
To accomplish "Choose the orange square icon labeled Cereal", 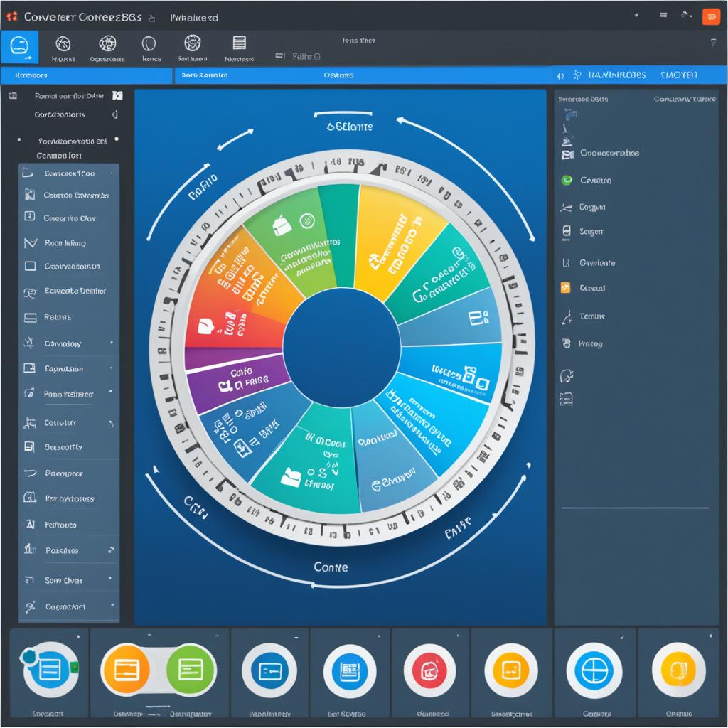I will coord(565,288).
